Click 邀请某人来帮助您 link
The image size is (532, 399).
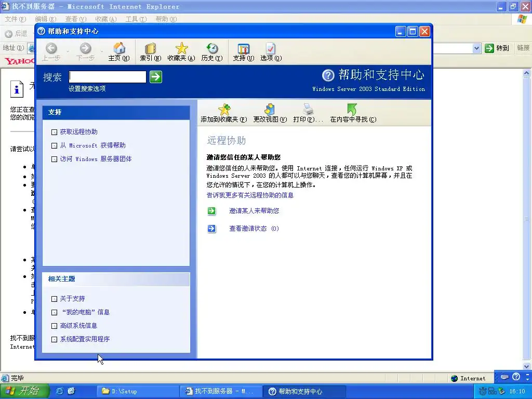(254, 211)
